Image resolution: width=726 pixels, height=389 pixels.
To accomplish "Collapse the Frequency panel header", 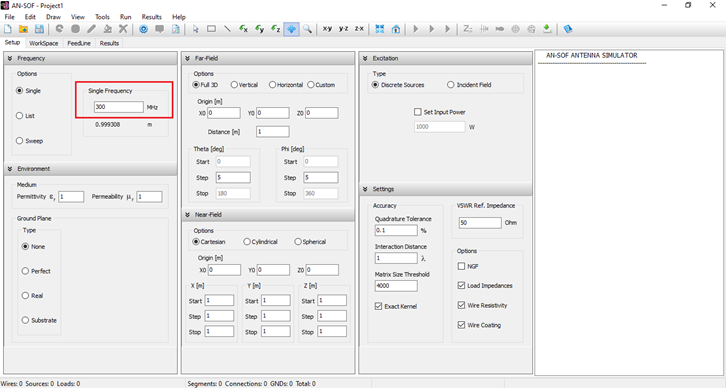I will tap(90, 58).
